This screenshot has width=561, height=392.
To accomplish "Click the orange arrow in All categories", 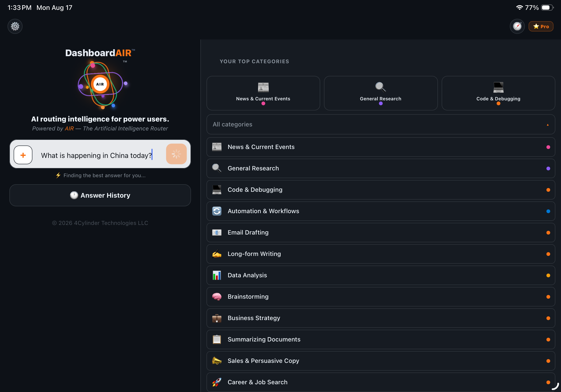I will pos(548,125).
